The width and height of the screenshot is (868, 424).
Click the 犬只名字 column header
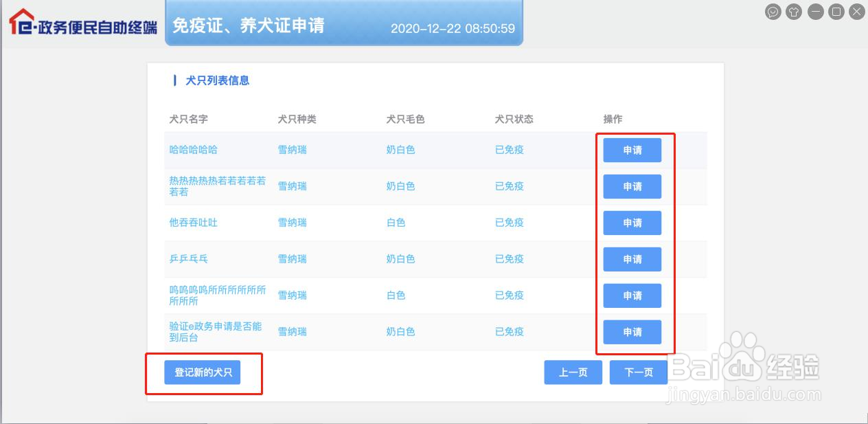189,119
